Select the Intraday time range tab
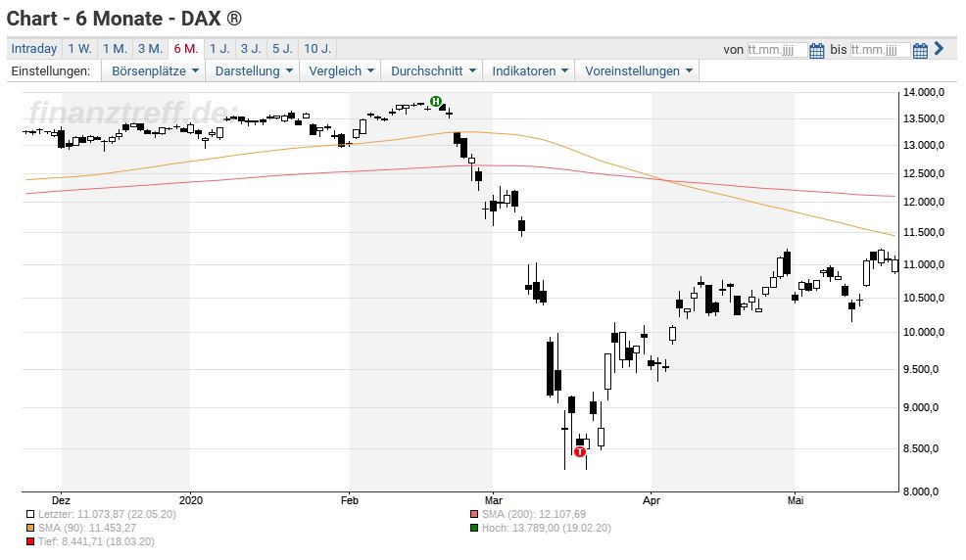 (x=34, y=49)
